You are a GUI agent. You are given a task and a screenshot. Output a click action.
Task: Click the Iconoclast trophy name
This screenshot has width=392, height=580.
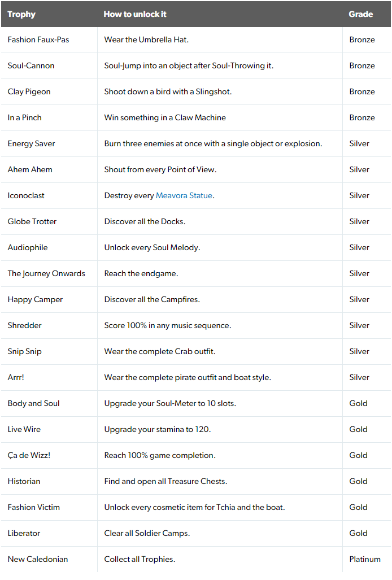(26, 195)
